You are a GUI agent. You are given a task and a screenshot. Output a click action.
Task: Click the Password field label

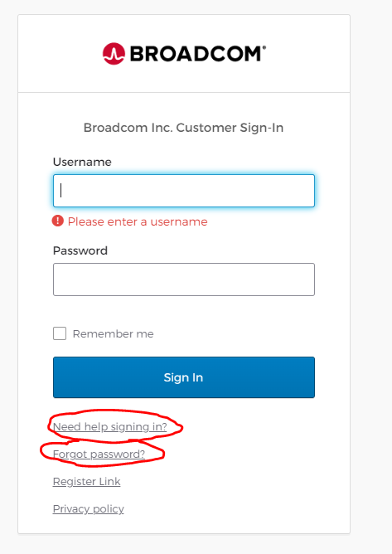pyautogui.click(x=80, y=250)
